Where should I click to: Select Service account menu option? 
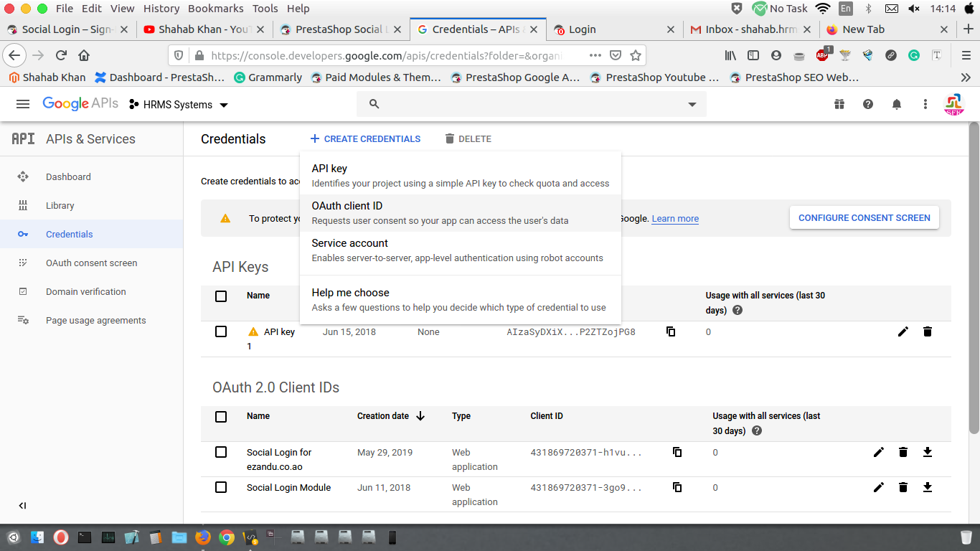tap(460, 250)
